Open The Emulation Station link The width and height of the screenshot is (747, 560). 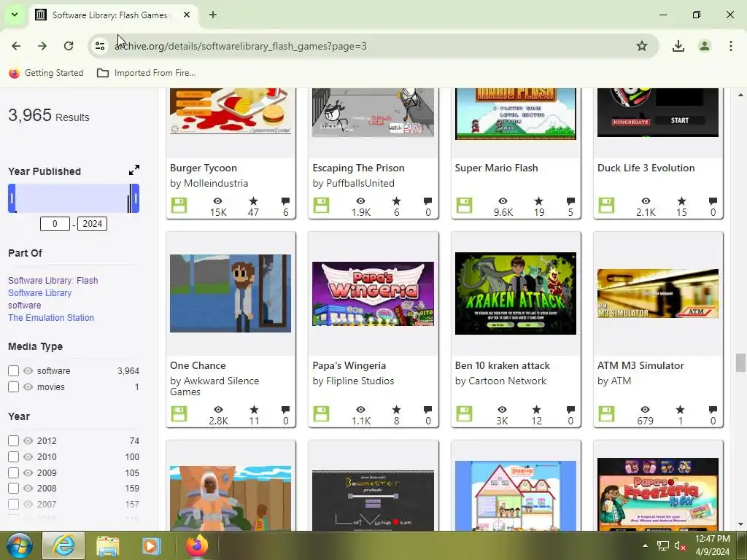coord(51,318)
